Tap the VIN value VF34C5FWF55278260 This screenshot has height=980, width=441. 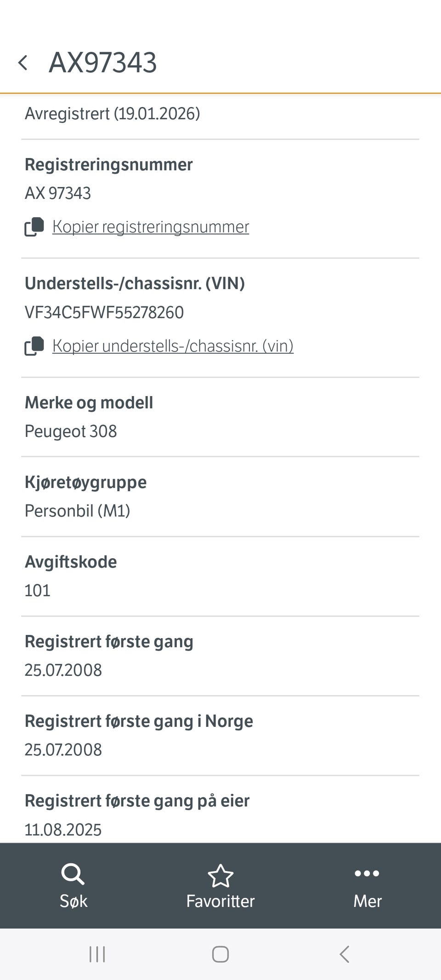[104, 312]
